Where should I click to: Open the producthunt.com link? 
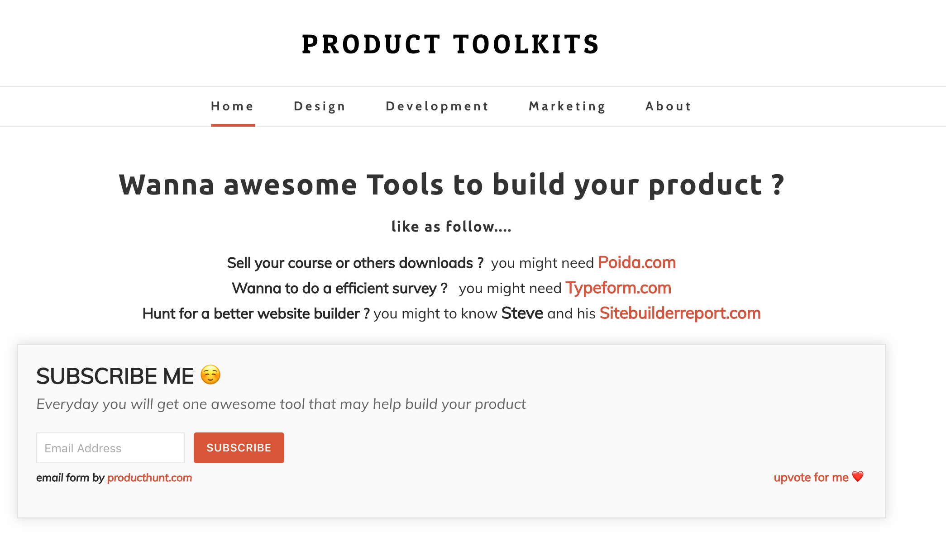[149, 478]
